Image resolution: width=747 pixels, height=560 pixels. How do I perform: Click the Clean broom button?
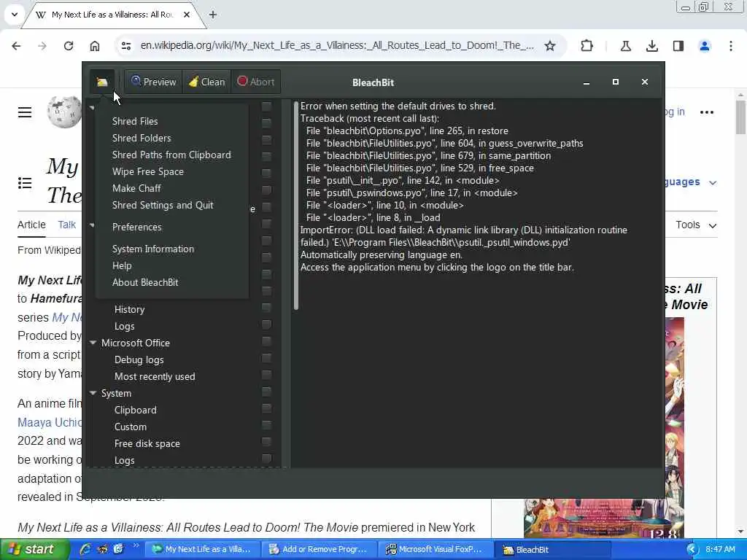206,82
